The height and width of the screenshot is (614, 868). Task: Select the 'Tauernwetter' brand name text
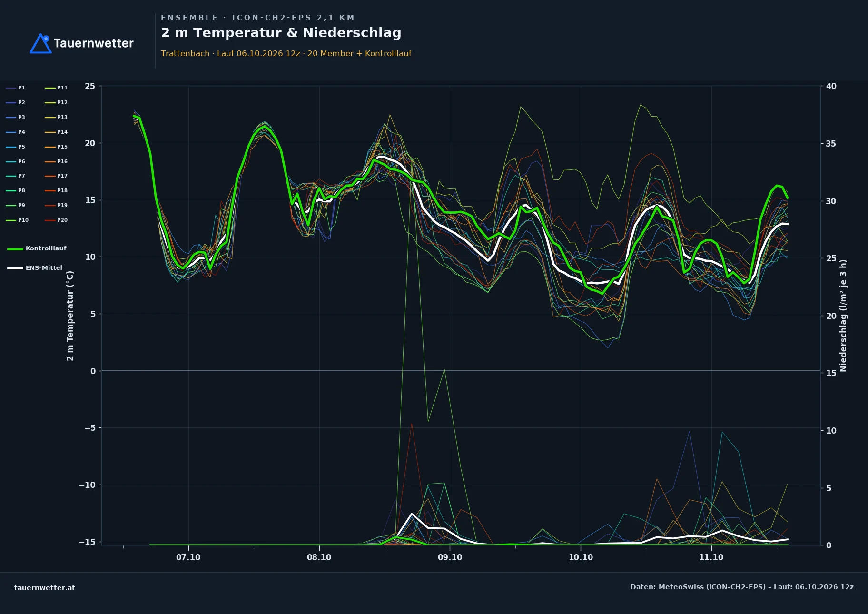(x=94, y=43)
